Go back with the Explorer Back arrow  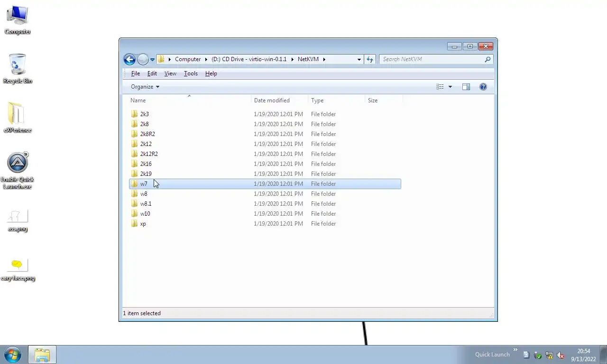coord(129,59)
